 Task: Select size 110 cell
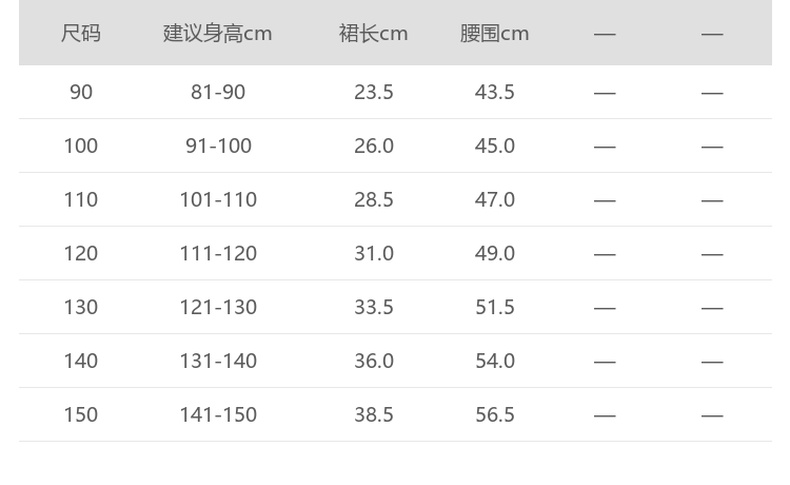click(x=81, y=200)
